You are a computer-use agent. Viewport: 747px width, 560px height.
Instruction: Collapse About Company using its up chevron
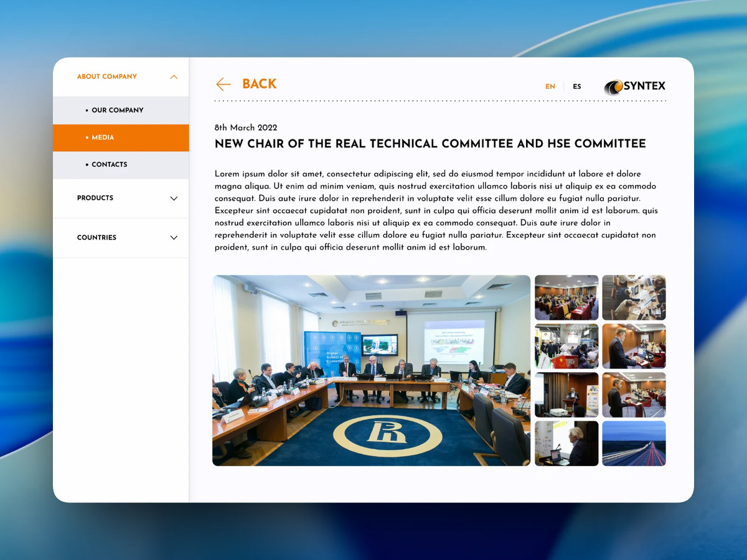click(x=174, y=77)
